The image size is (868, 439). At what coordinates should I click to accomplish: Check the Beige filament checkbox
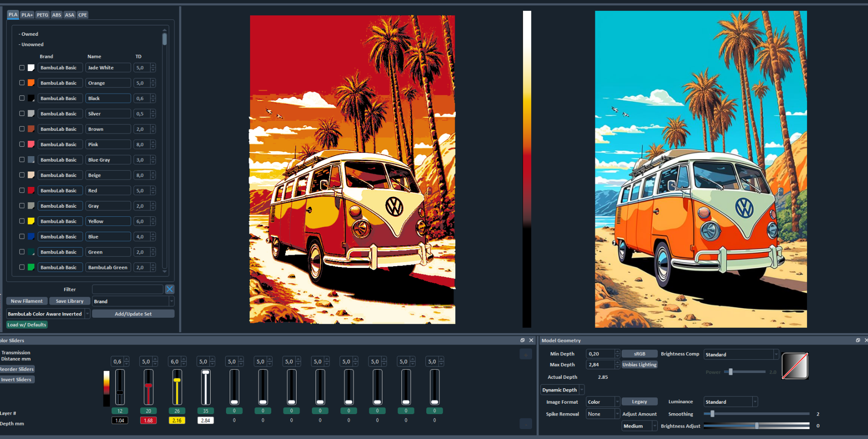click(x=22, y=175)
